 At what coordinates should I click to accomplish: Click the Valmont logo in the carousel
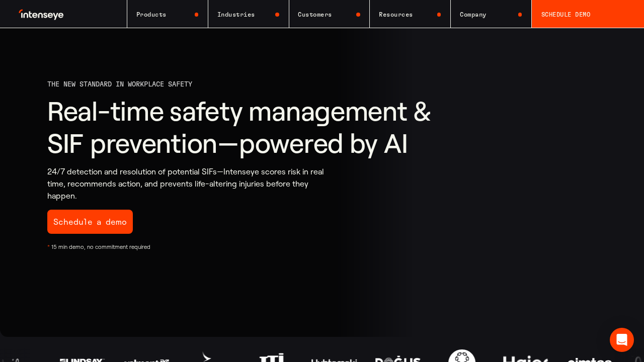[146, 360]
